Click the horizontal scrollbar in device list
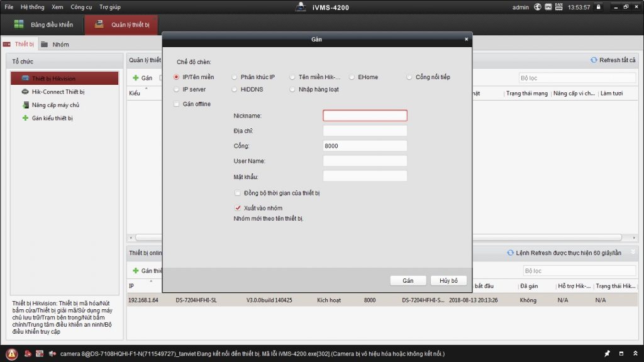Image resolution: width=644 pixels, height=362 pixels. pos(377,238)
